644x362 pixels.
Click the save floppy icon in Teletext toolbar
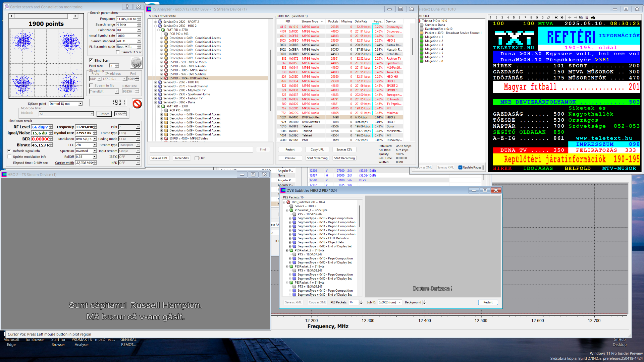click(587, 17)
